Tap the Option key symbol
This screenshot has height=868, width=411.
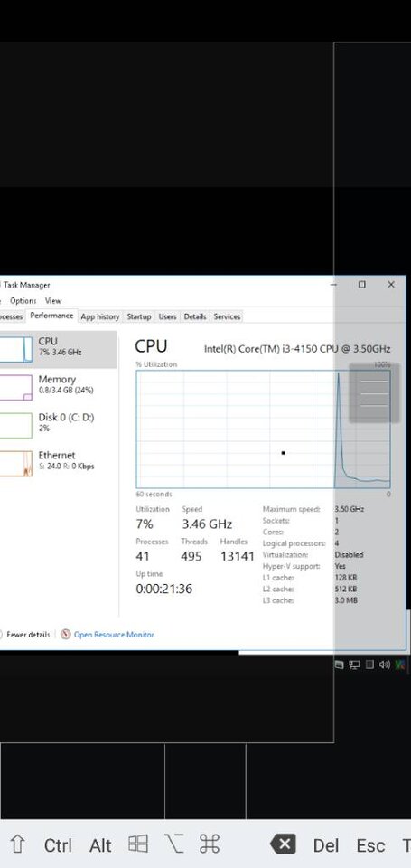point(173,844)
